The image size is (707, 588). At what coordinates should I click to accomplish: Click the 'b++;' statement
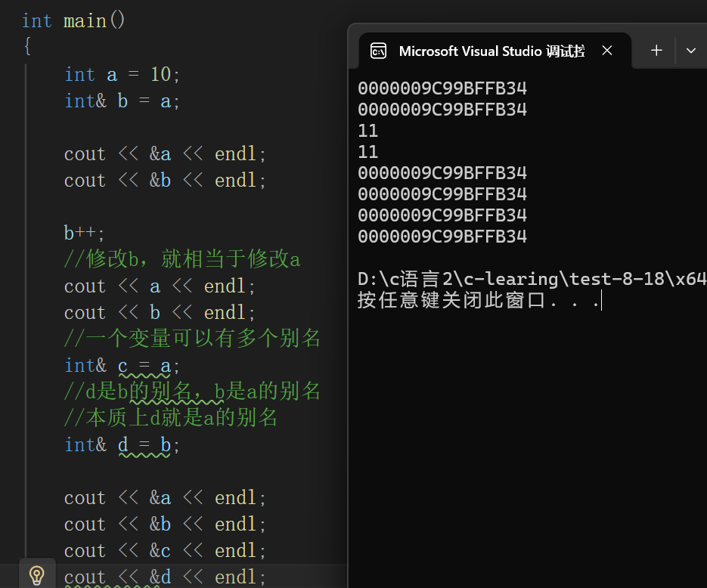click(84, 233)
